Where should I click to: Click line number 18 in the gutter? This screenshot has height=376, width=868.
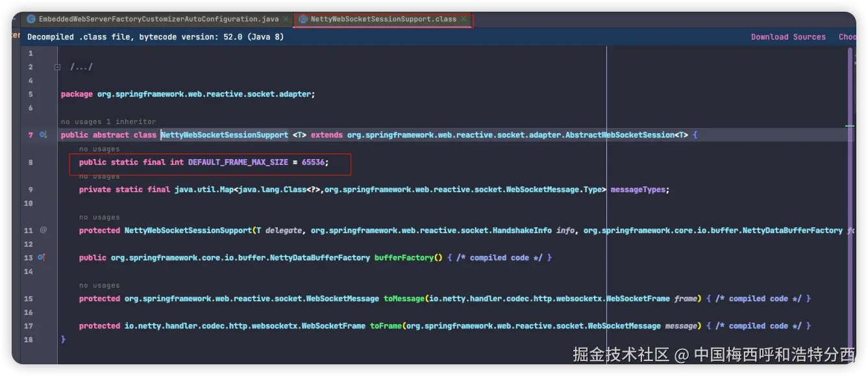(29, 340)
